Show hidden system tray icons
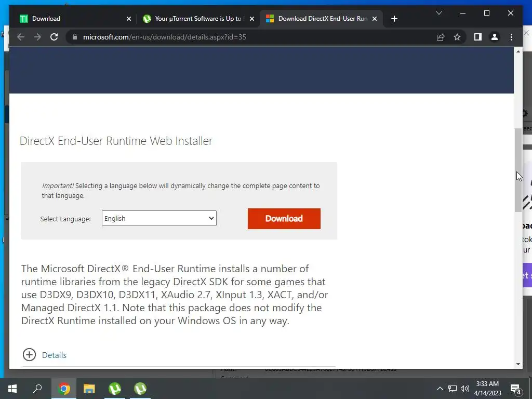This screenshot has height=399, width=532. 440,389
